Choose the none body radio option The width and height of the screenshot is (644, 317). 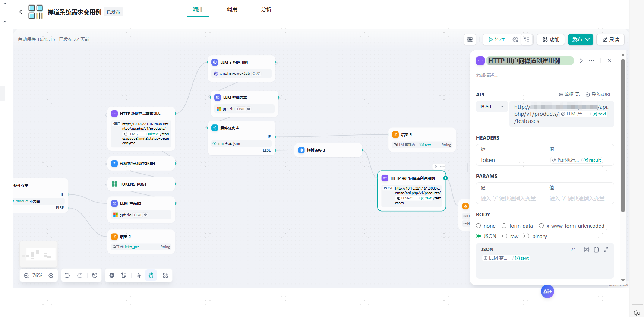(479, 226)
